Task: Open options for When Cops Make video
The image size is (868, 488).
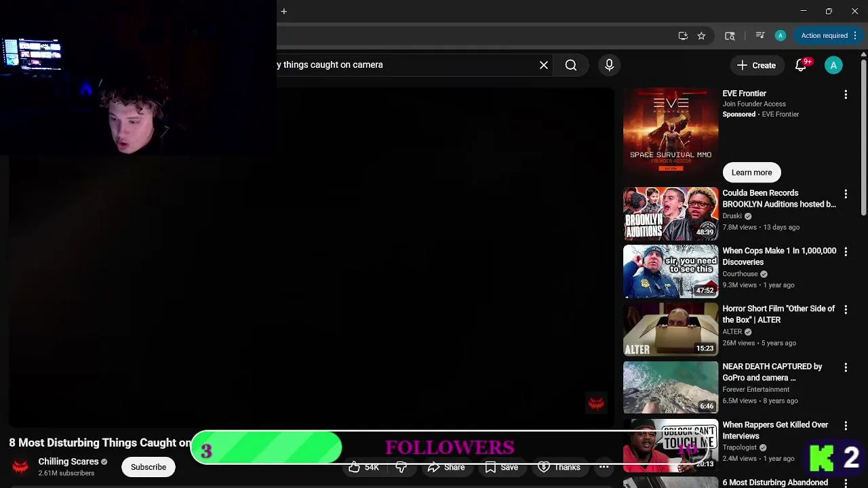Action: coord(846,251)
